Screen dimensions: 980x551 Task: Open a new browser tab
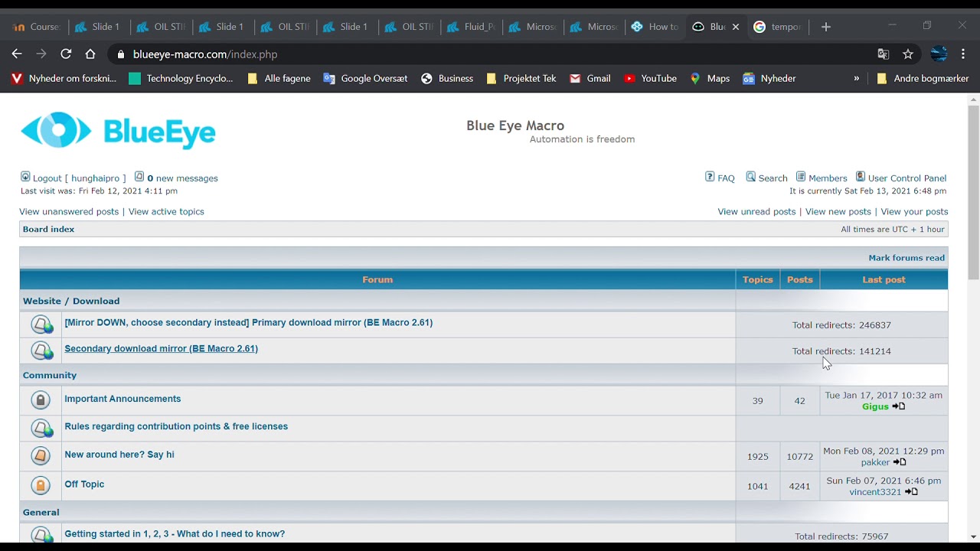click(x=825, y=27)
